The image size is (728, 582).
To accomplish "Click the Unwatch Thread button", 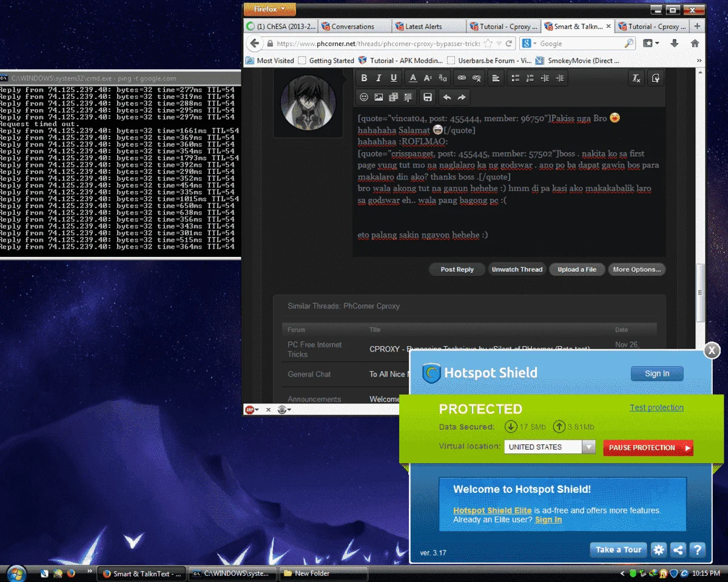I will coord(517,269).
